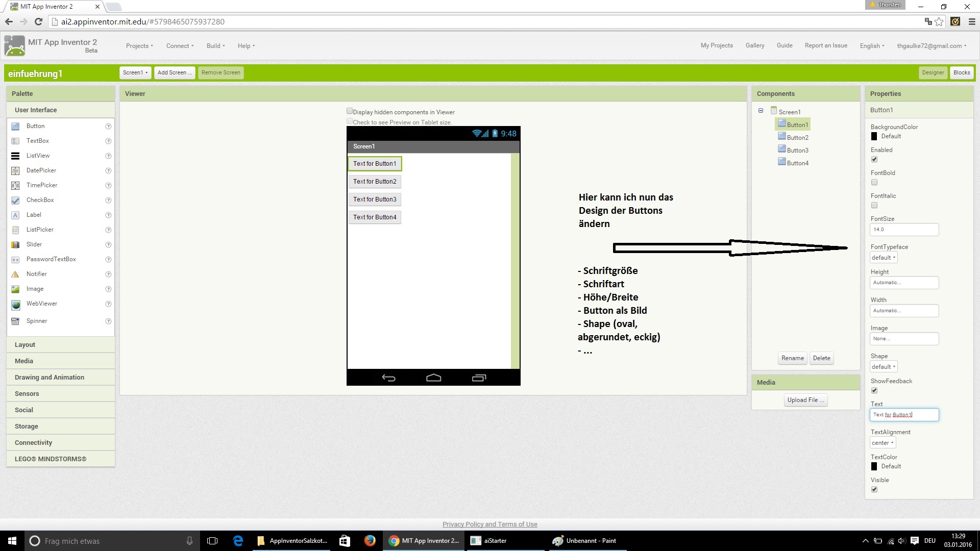Pick the WebViewer globe icon

point(16,305)
